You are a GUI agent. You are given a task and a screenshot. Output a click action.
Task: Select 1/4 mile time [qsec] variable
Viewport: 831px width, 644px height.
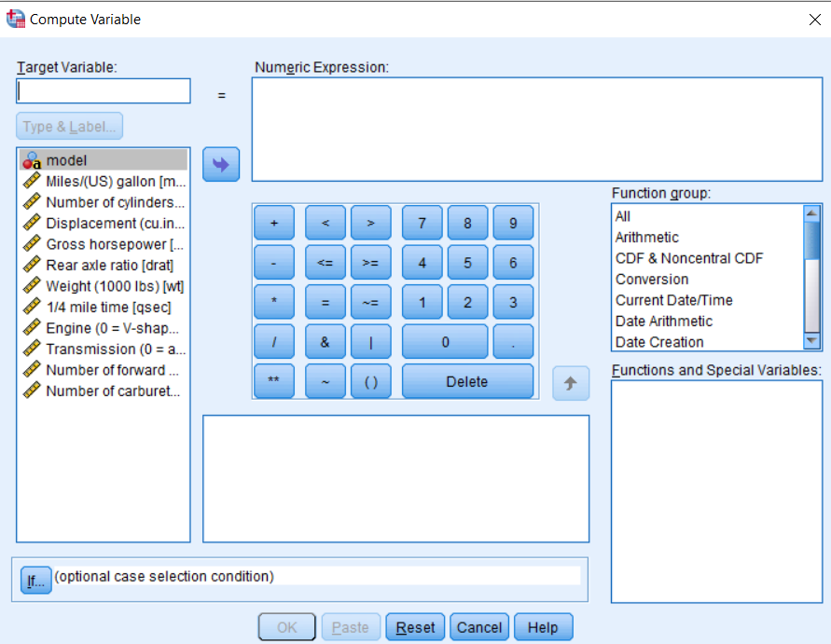pyautogui.click(x=104, y=308)
